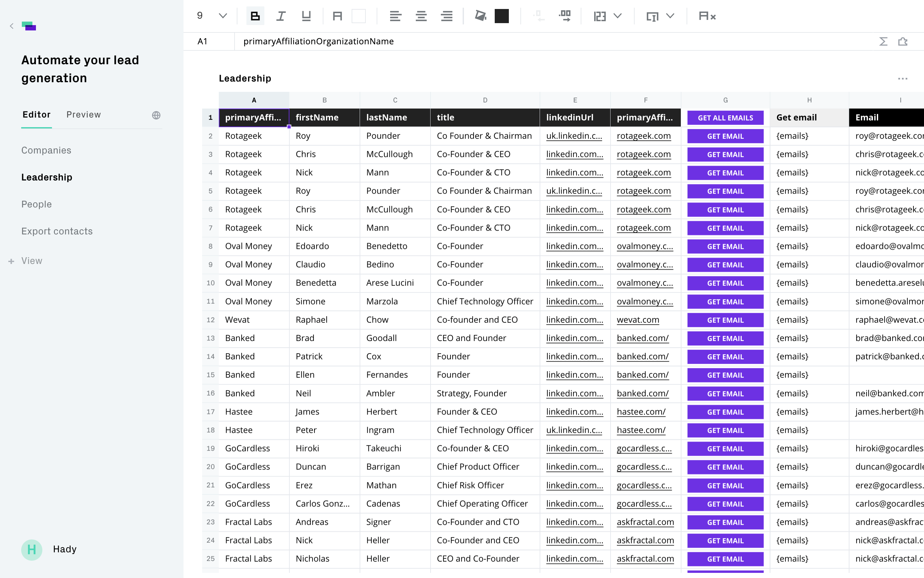Center align text

(421, 16)
